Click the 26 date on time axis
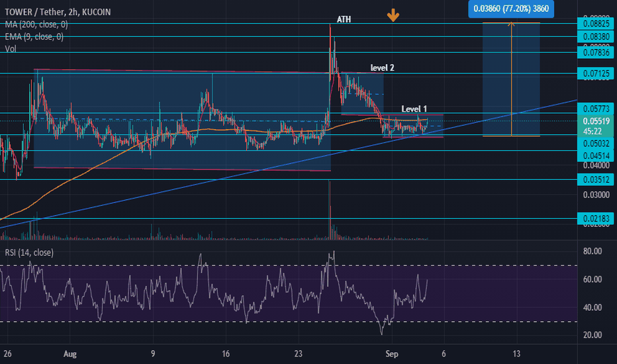 [7, 354]
